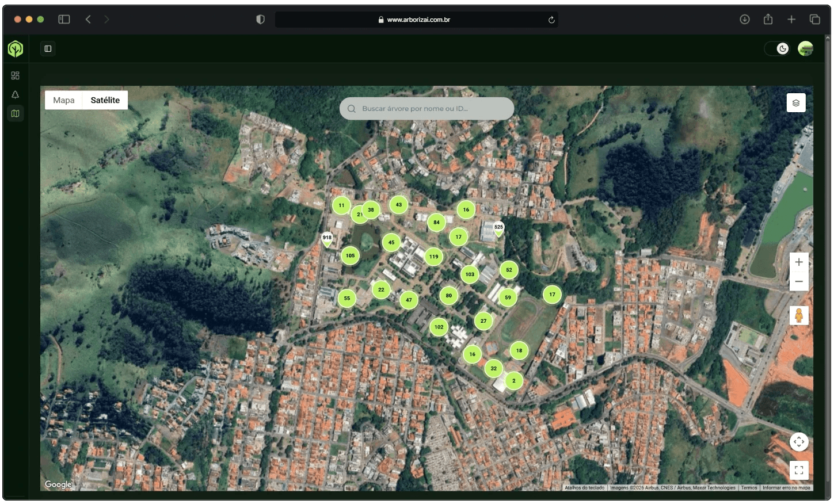Expand cluster marker 45
The image size is (834, 504).
click(391, 242)
